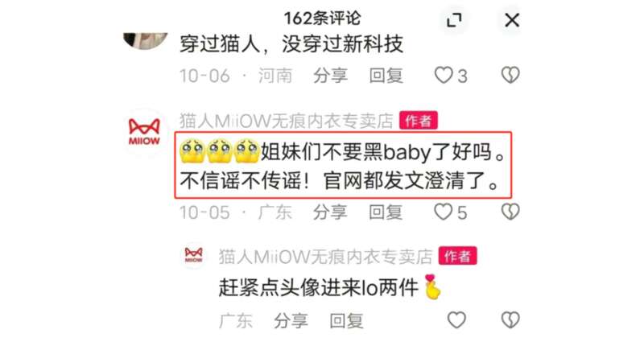Image resolution: width=644 pixels, height=350 pixels.
Task: Open username 猫人MiiOW无痕内衣专卖店 on the reply
Action: pyautogui.click(x=325, y=257)
